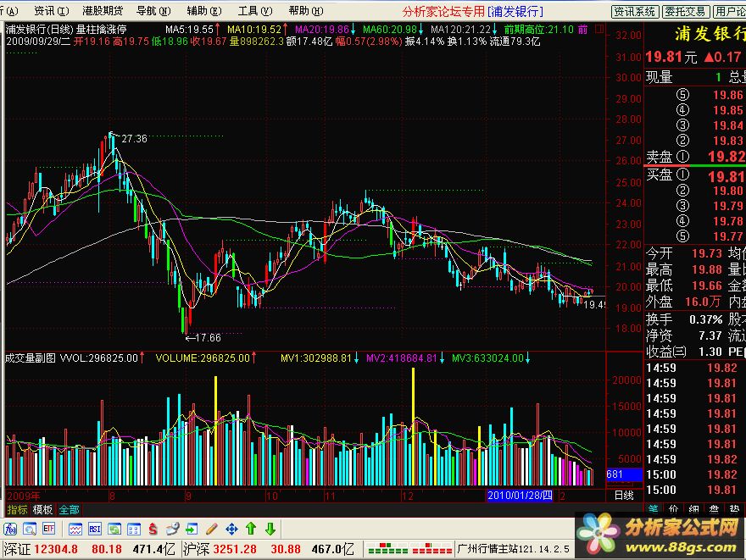Click the 2010/01/28/四 date marker

520,496
